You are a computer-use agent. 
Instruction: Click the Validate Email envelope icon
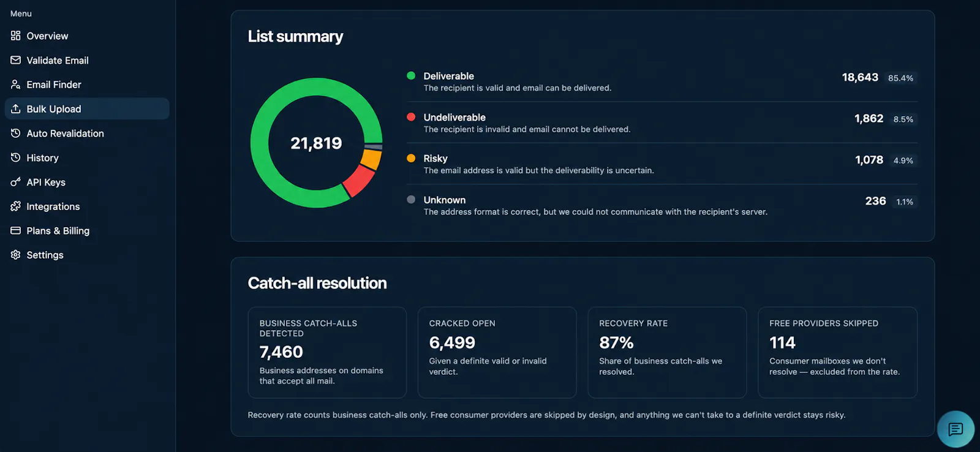pos(15,60)
